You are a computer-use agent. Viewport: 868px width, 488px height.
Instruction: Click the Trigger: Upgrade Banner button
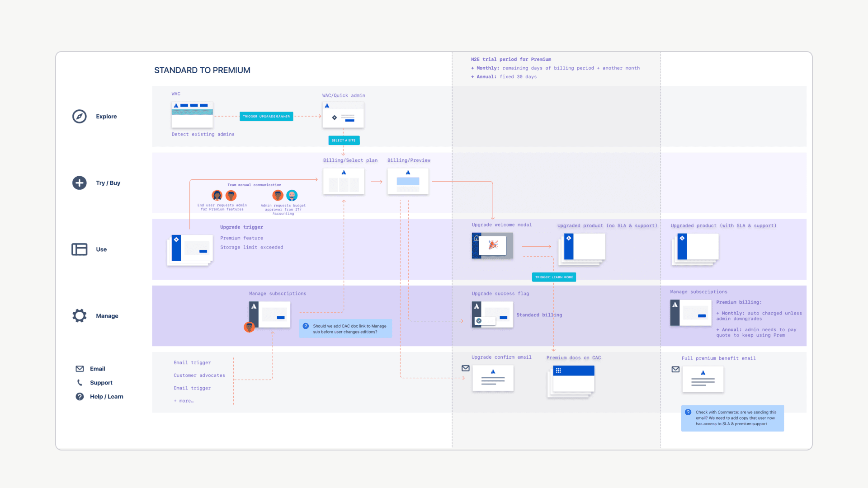266,117
